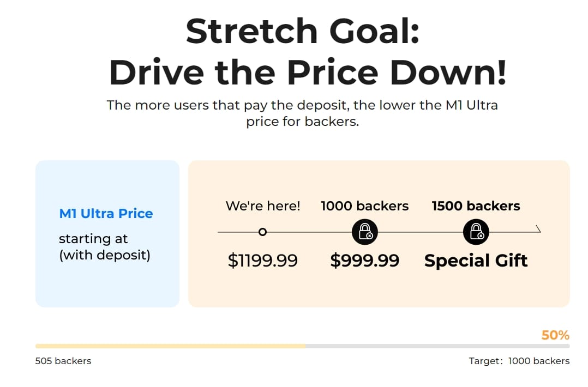
Task: Click the "1000 backers" milestone label
Action: (364, 206)
